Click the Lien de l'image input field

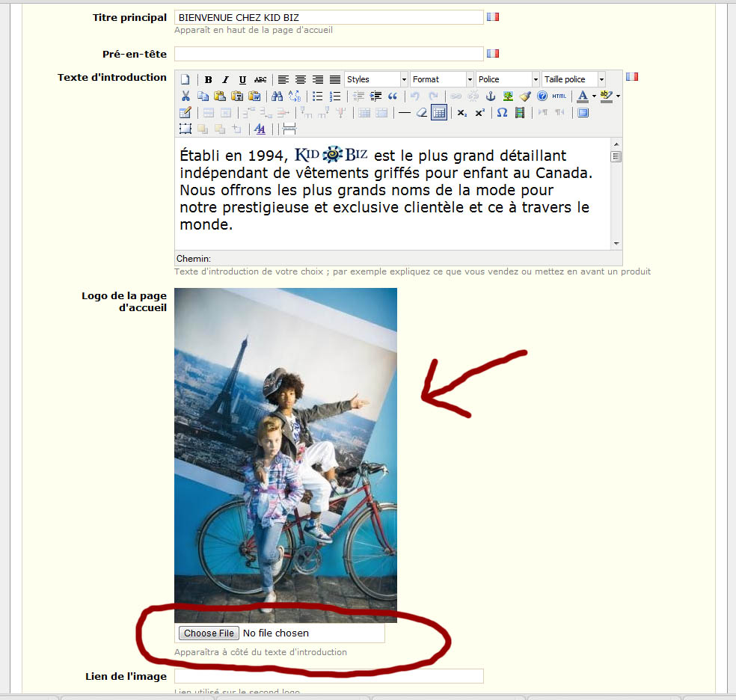click(328, 676)
